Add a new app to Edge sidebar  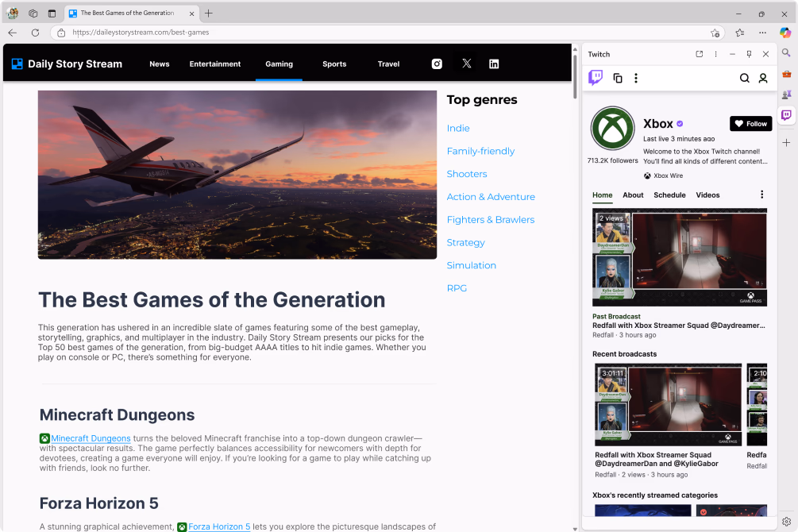(x=786, y=143)
